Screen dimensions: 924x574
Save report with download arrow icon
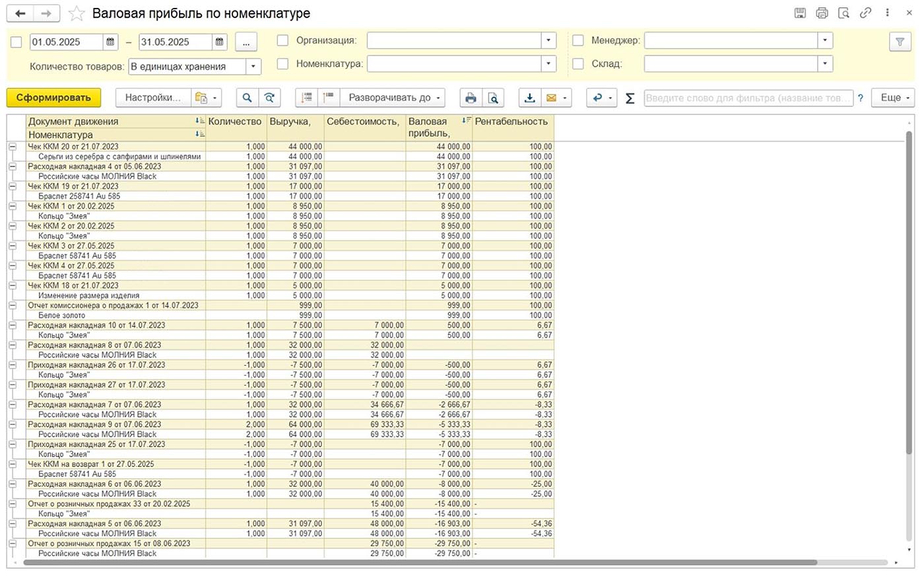click(x=529, y=98)
